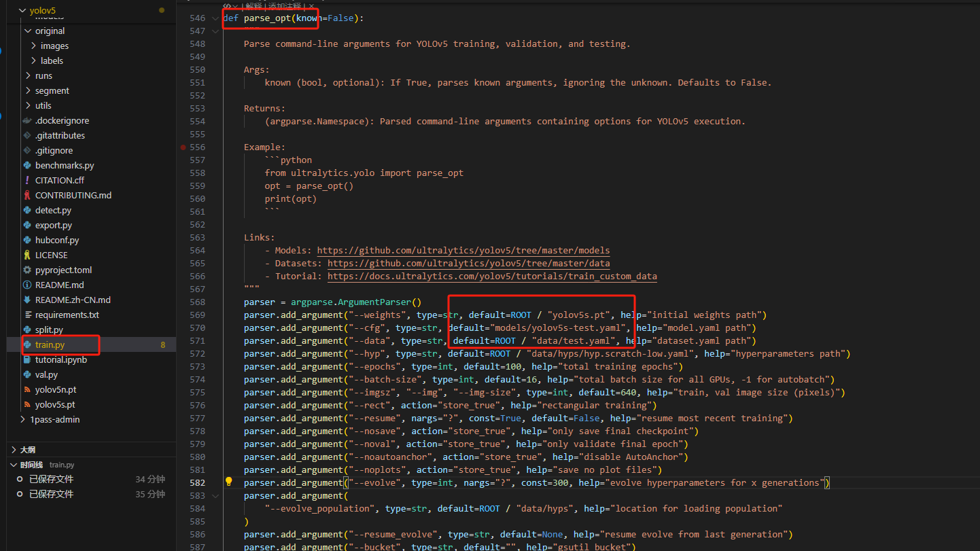Collapse the original folder

tap(28, 31)
